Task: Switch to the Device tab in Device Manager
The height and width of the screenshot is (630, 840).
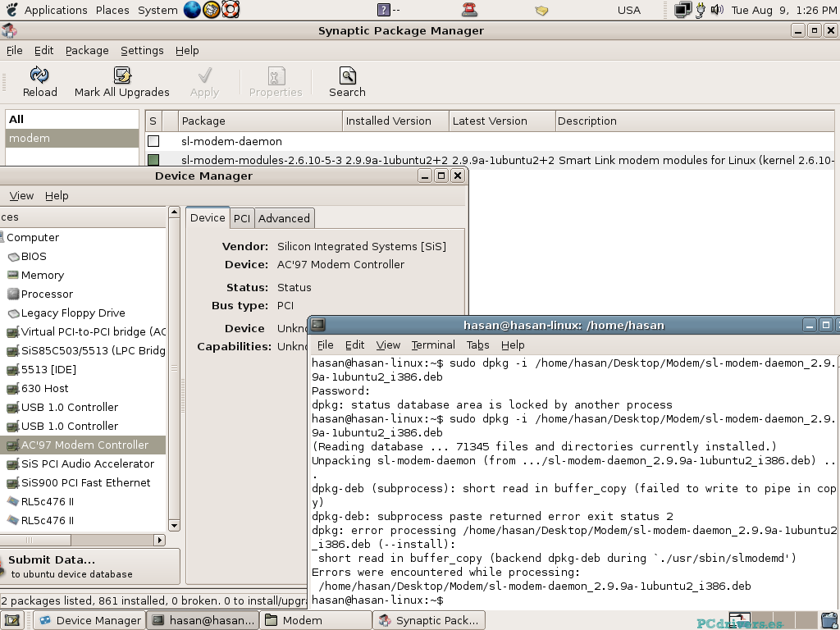Action: pos(208,217)
